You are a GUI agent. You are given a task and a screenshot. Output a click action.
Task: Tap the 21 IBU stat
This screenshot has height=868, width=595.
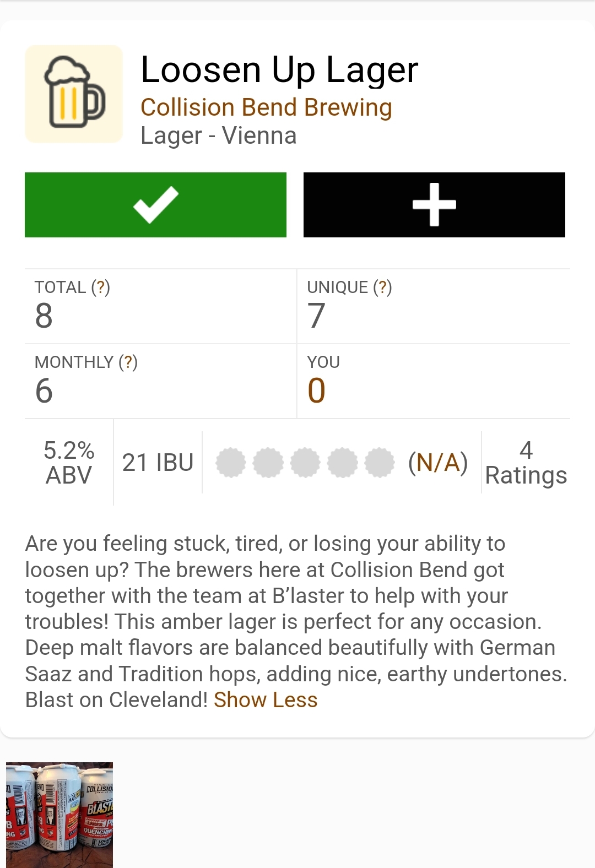point(158,463)
